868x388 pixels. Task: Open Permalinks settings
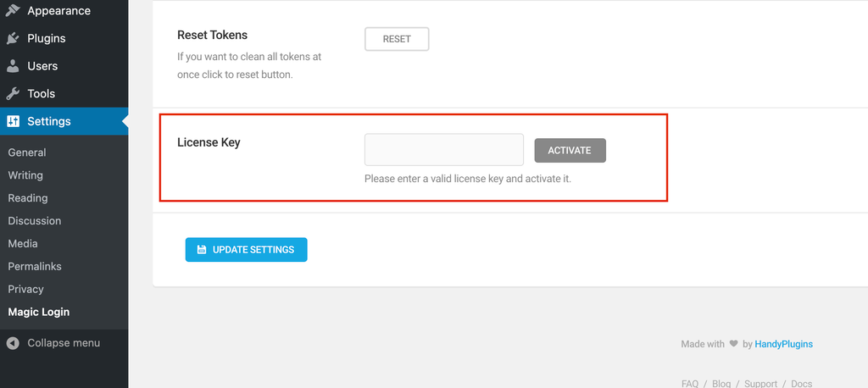click(x=34, y=266)
